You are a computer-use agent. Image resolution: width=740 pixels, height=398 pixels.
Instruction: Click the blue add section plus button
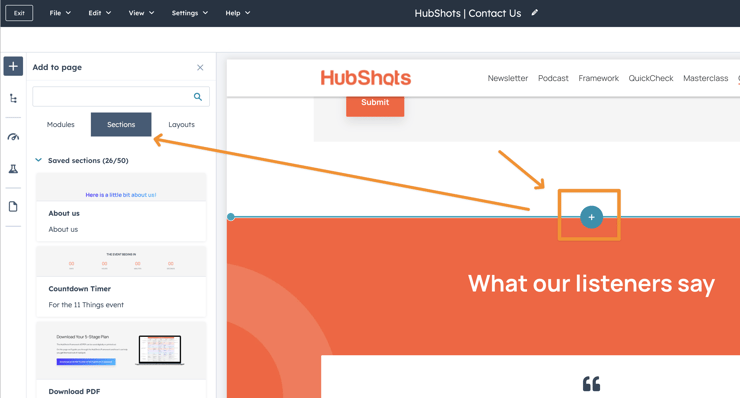click(x=591, y=217)
